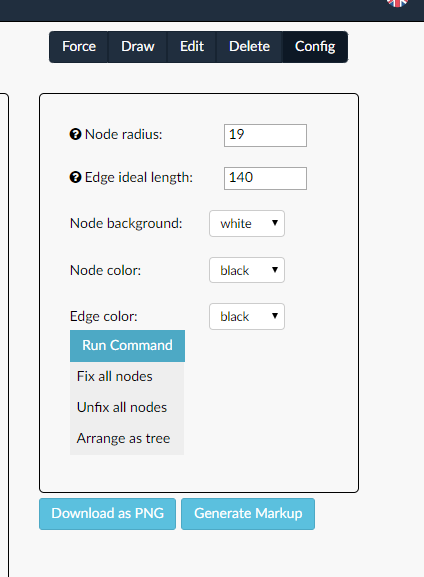Click the Node background label text
424x577 pixels.
pyautogui.click(x=126, y=223)
